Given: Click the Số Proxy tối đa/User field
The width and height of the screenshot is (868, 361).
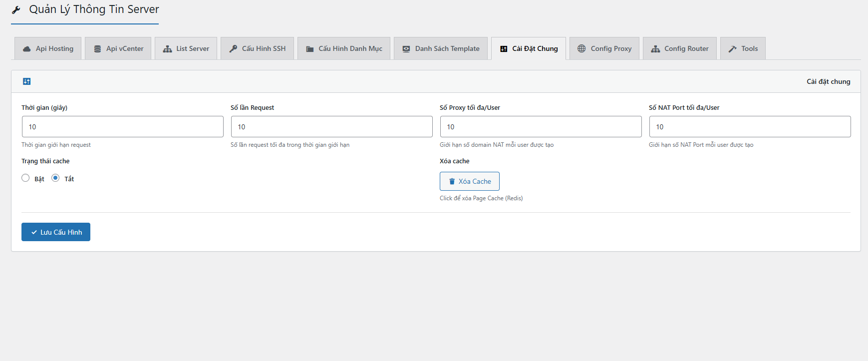Looking at the screenshot, I should [x=541, y=127].
